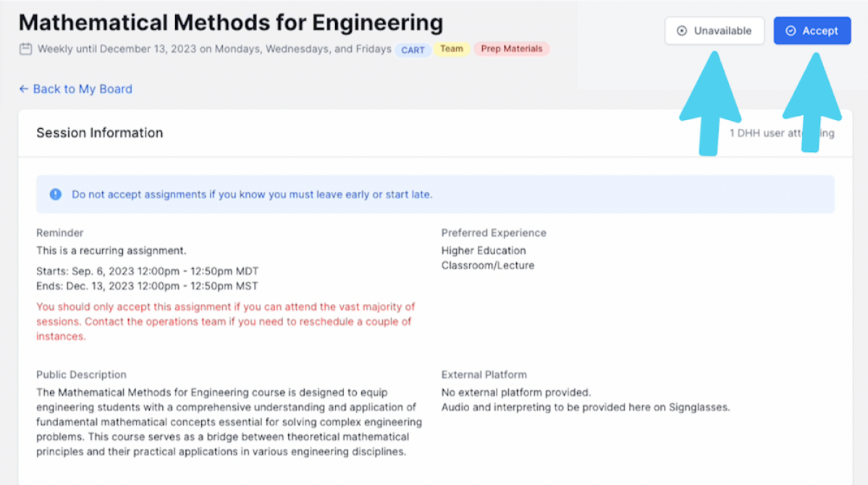This screenshot has width=868, height=485.
Task: Select the CART tag
Action: point(413,50)
